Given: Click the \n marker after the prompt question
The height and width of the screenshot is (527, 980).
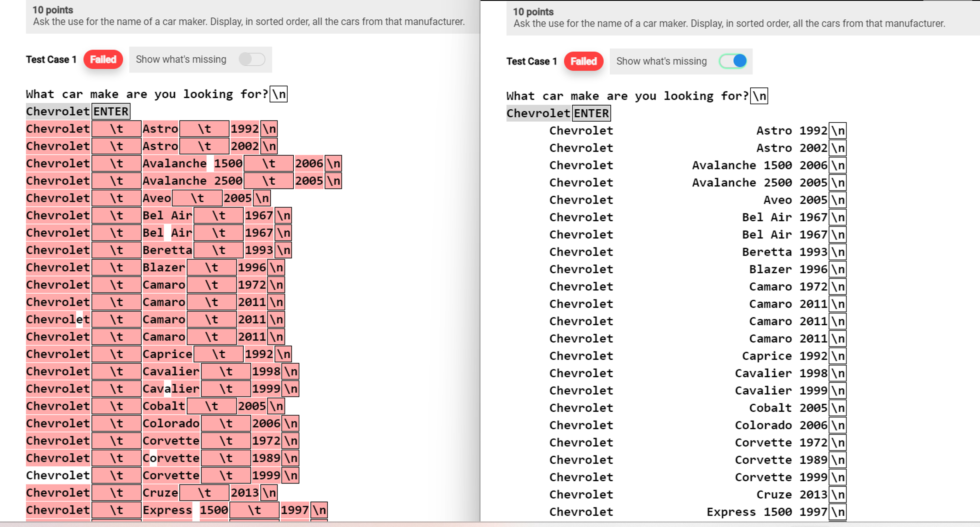Looking at the screenshot, I should 279,94.
